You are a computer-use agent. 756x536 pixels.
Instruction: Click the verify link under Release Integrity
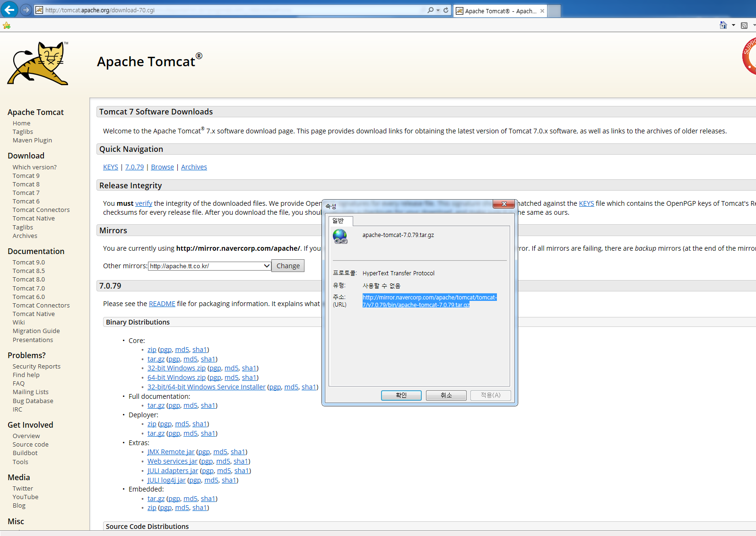(x=144, y=203)
